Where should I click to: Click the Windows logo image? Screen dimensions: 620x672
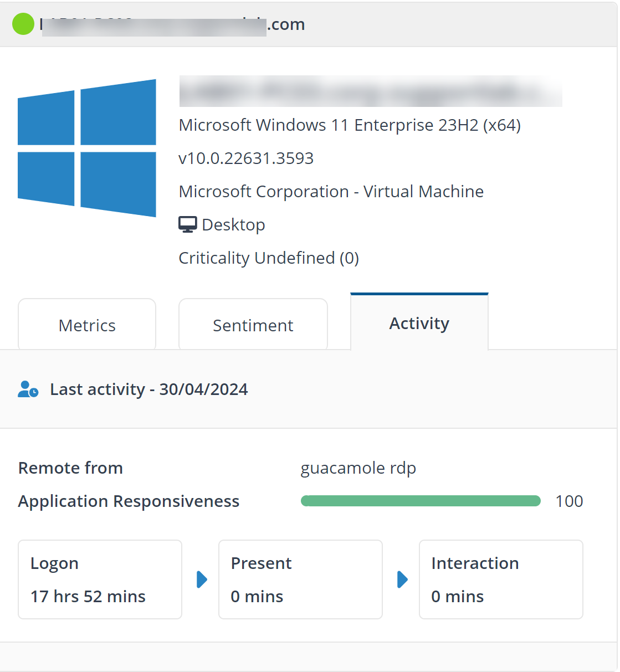tap(87, 148)
